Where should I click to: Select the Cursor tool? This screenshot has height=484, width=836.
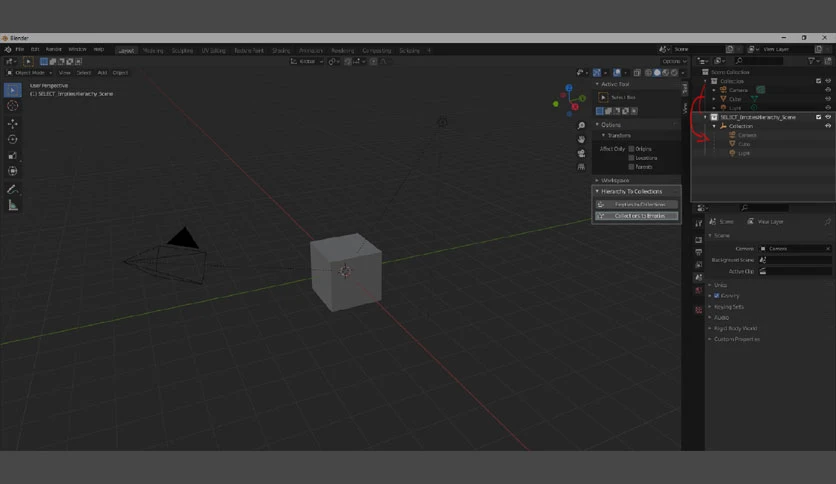pyautogui.click(x=13, y=106)
